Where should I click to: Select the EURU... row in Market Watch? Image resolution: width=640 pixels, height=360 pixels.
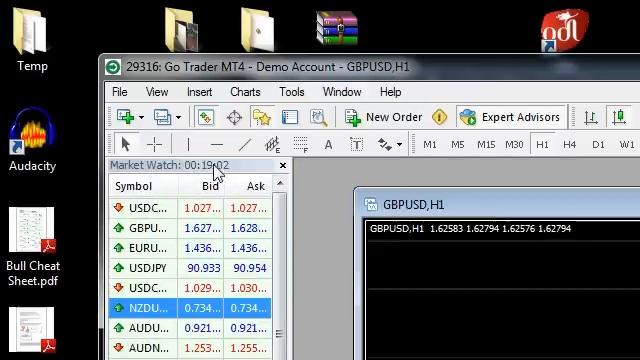tap(190, 248)
